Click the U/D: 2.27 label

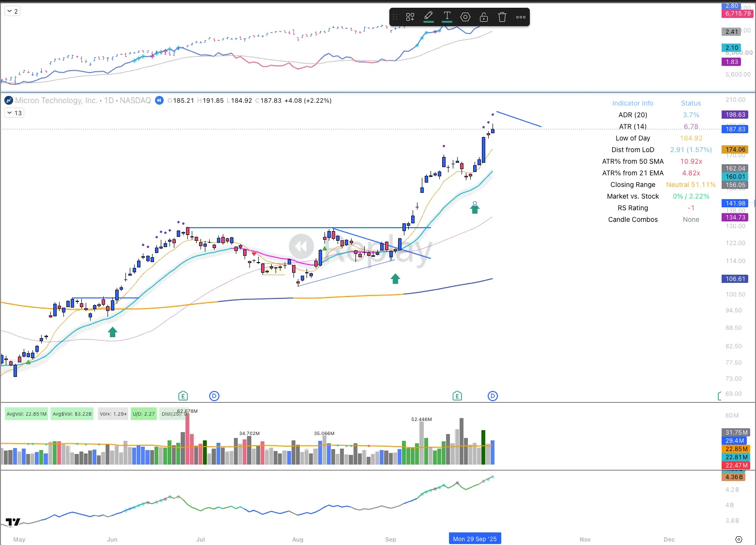(144, 414)
